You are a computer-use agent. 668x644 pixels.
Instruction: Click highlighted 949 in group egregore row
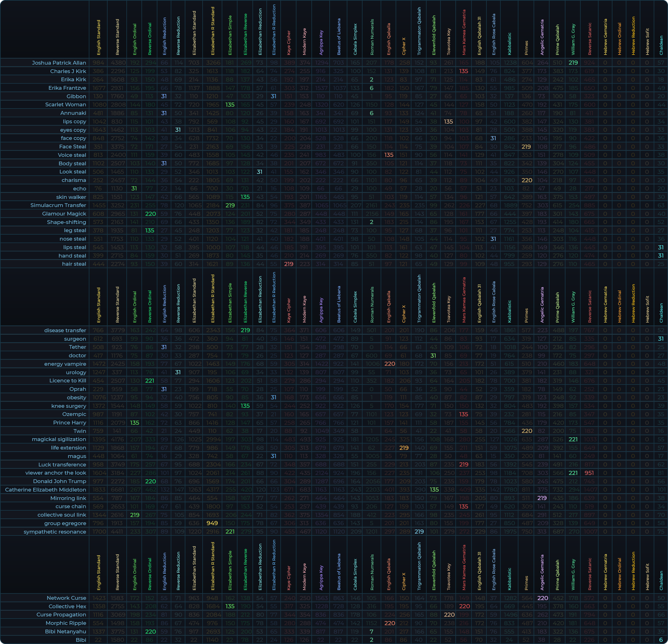click(212, 523)
